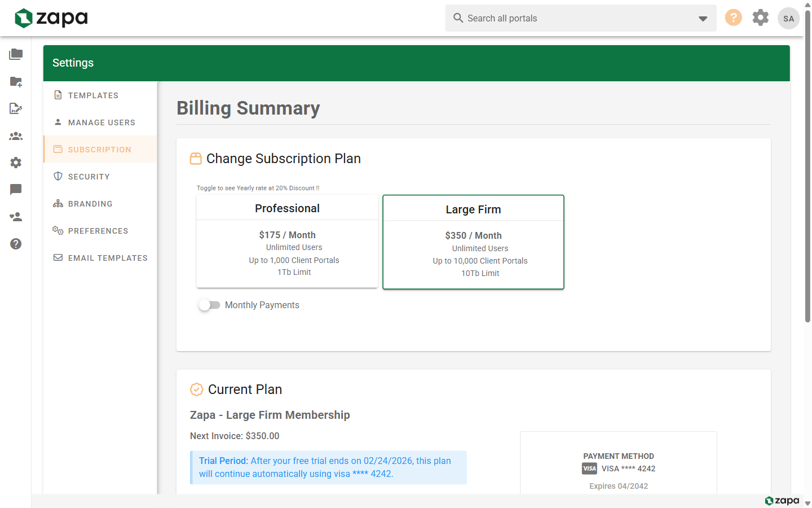Viewport: 812px width, 508px height.
Task: Select the Professional plan card
Action: [x=287, y=241]
